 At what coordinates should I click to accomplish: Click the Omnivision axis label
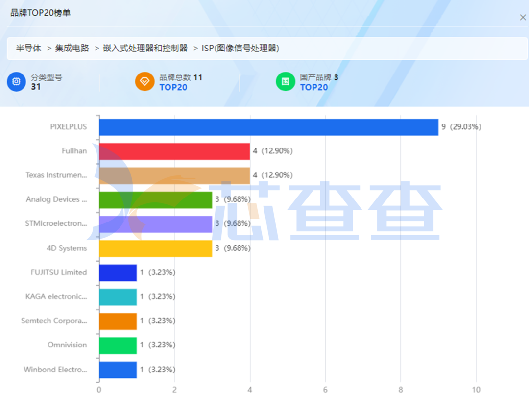coord(67,345)
